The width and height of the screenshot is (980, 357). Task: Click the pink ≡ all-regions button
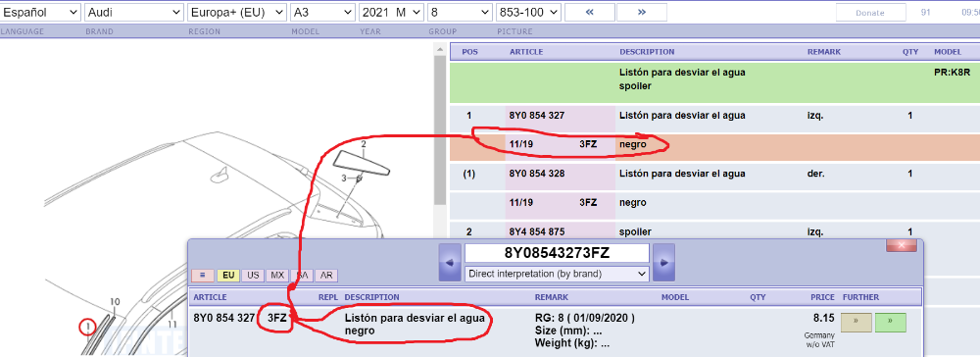(203, 275)
